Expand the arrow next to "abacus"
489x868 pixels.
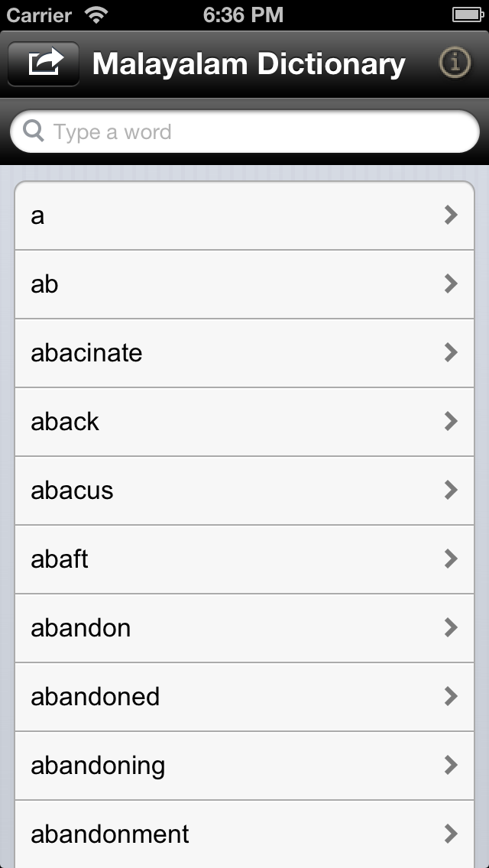[x=451, y=491]
